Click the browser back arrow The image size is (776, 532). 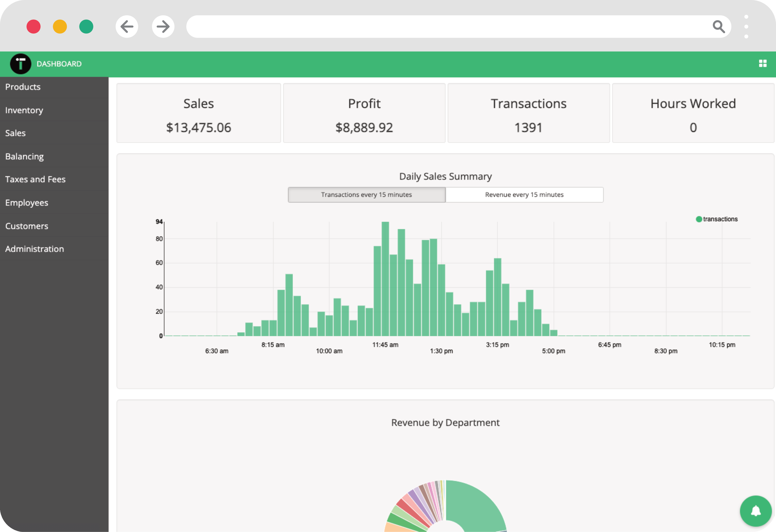(127, 27)
